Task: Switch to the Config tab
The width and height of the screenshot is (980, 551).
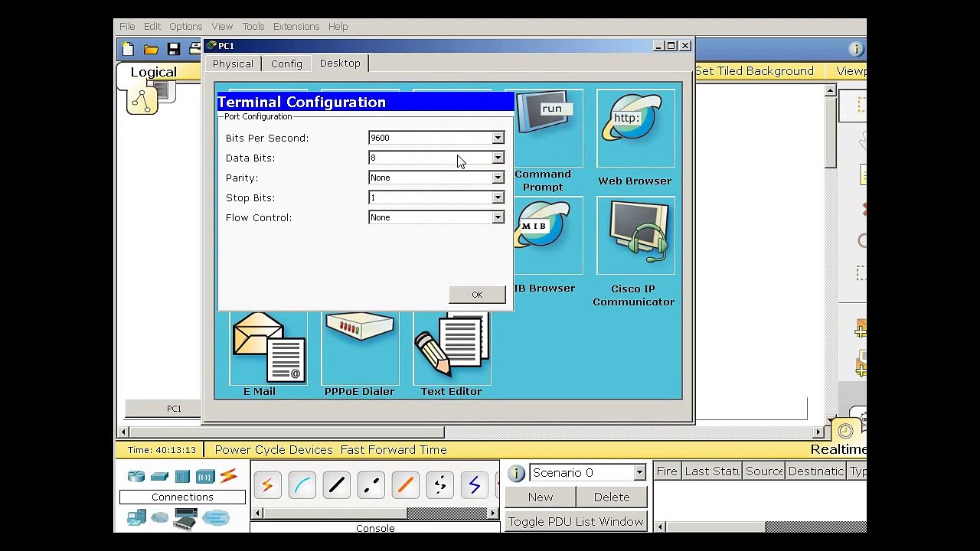Action: 286,64
